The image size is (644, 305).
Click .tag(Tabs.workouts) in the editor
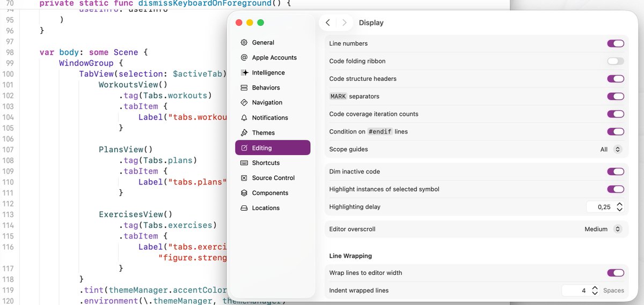coord(165,95)
